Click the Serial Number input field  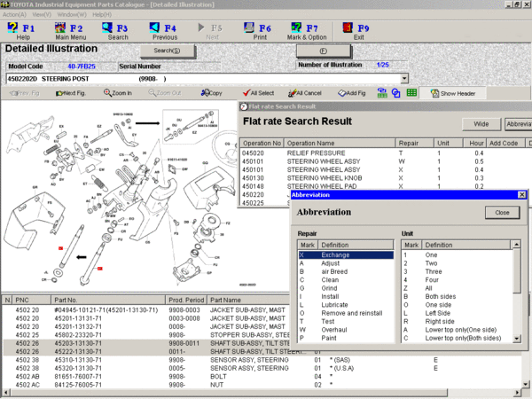191,66
